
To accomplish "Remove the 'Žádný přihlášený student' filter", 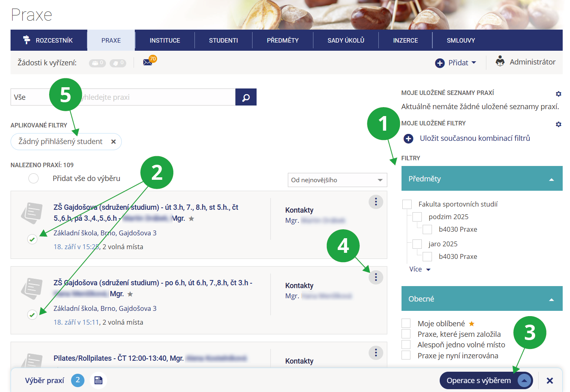I will tap(114, 142).
